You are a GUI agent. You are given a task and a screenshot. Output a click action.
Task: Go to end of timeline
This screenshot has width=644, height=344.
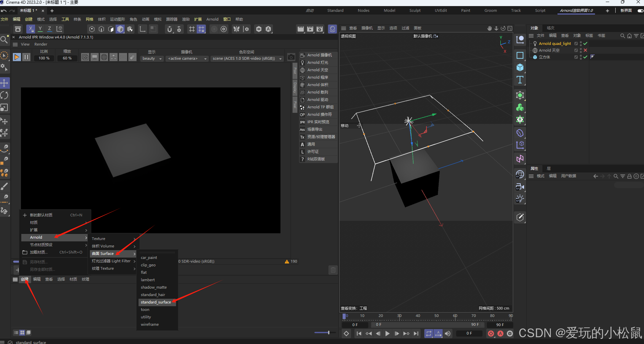[416, 334]
